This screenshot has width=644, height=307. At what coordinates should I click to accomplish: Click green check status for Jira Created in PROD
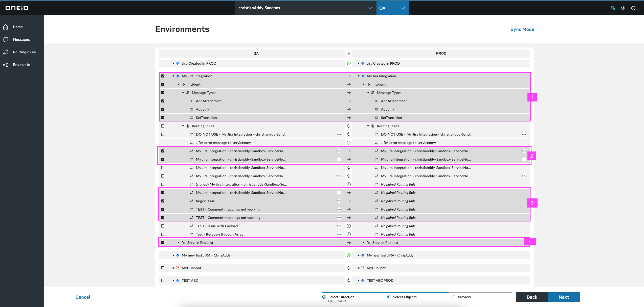(349, 63)
